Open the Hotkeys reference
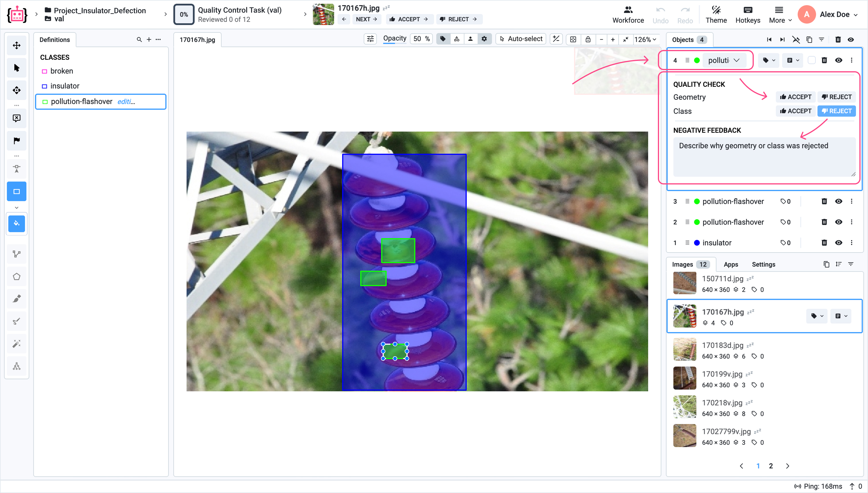The height and width of the screenshot is (493, 868). coord(747,15)
